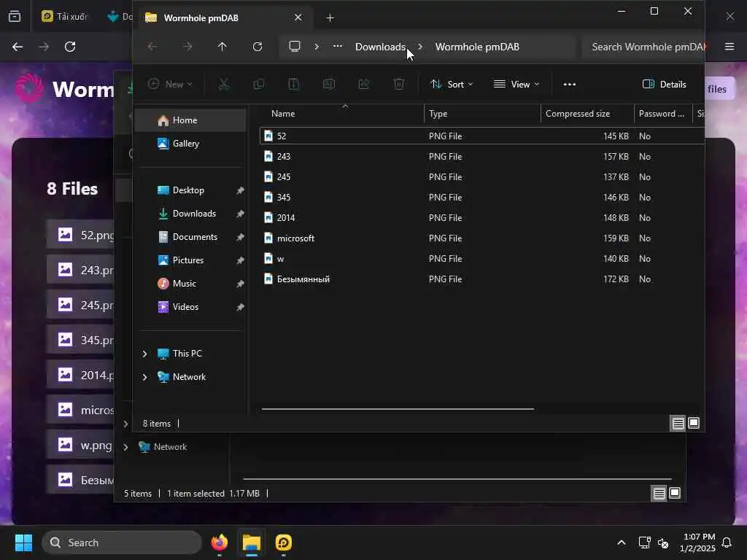Refresh the Wormhole pmDAB folder view
The image size is (747, 560).
point(258,47)
